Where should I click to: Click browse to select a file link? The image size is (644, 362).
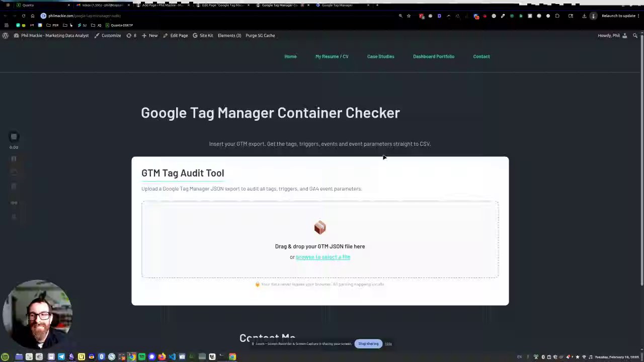[323, 257]
